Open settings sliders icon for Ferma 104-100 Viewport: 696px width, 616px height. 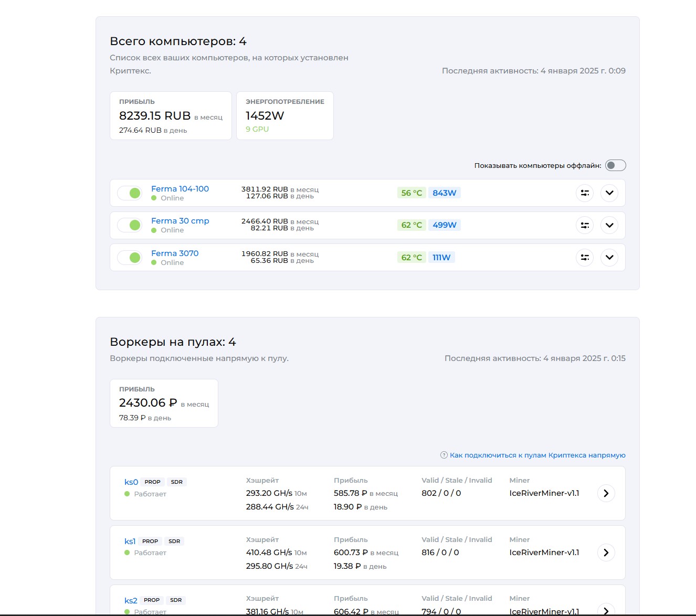(x=585, y=193)
